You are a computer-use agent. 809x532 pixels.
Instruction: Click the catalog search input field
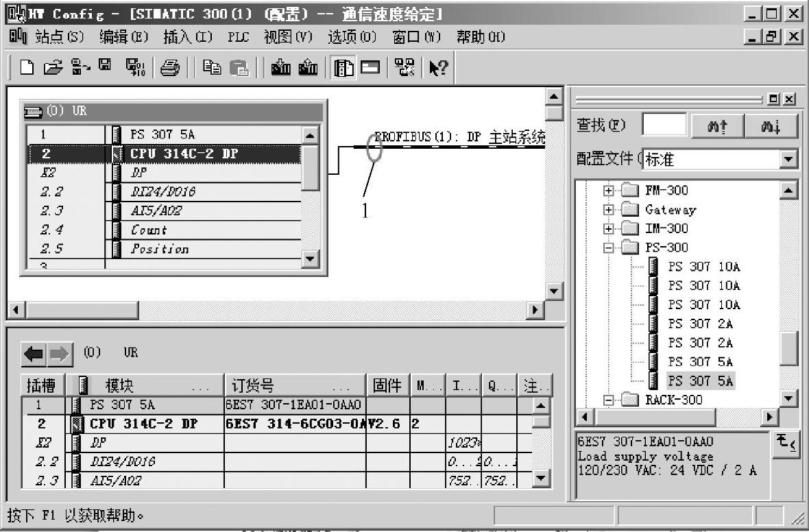(x=664, y=125)
